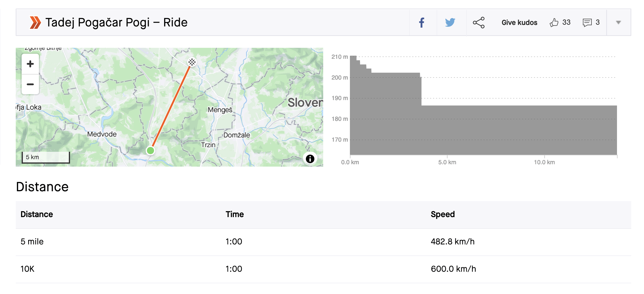Give kudos to this ride
This screenshot has width=644, height=294.
519,23
